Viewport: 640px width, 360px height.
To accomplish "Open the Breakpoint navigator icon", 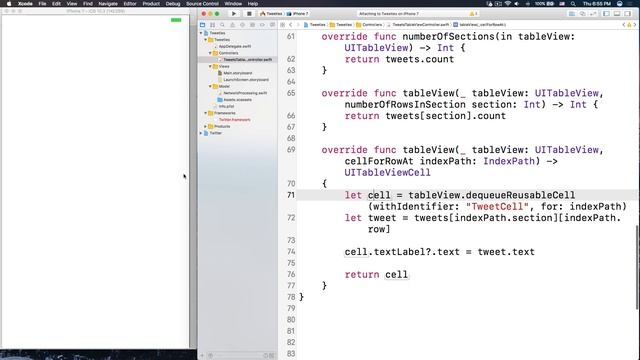I will point(262,25).
